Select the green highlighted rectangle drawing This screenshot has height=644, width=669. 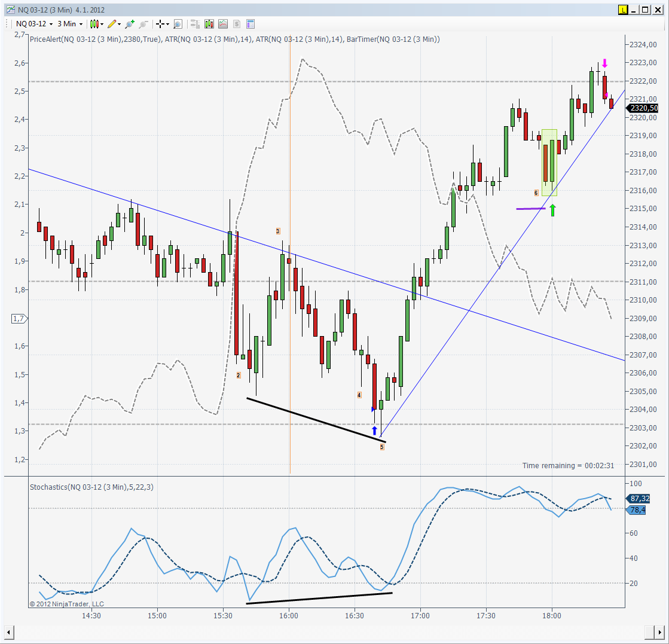click(x=549, y=163)
